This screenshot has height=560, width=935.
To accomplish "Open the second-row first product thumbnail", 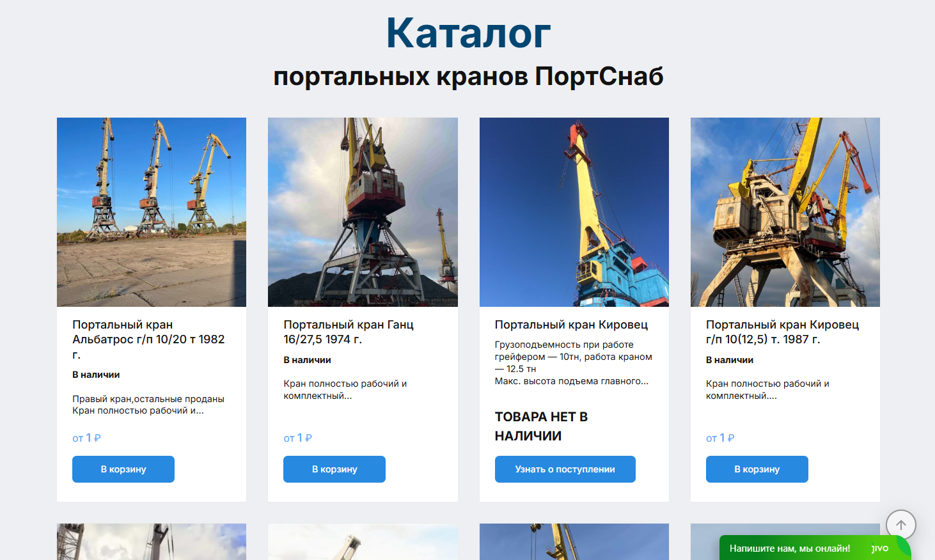I will [152, 541].
